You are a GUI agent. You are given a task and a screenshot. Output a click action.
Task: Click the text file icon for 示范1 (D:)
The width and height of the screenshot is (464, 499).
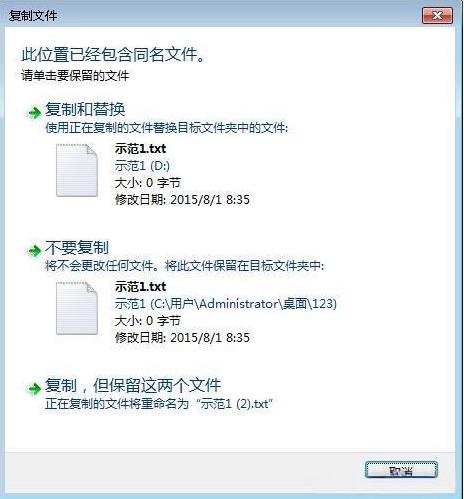pyautogui.click(x=77, y=170)
